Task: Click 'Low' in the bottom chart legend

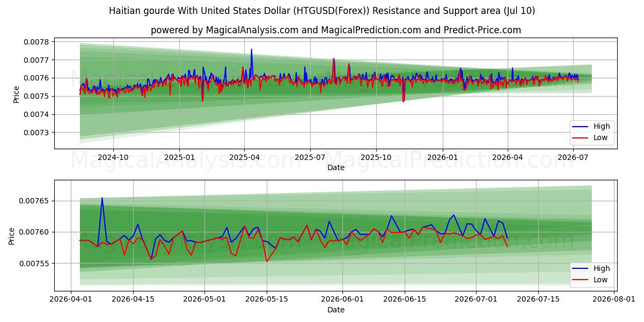Action: pyautogui.click(x=601, y=280)
